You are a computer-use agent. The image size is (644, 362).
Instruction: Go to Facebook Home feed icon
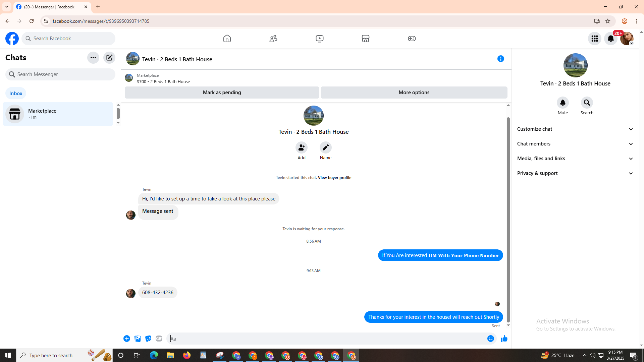click(x=227, y=39)
